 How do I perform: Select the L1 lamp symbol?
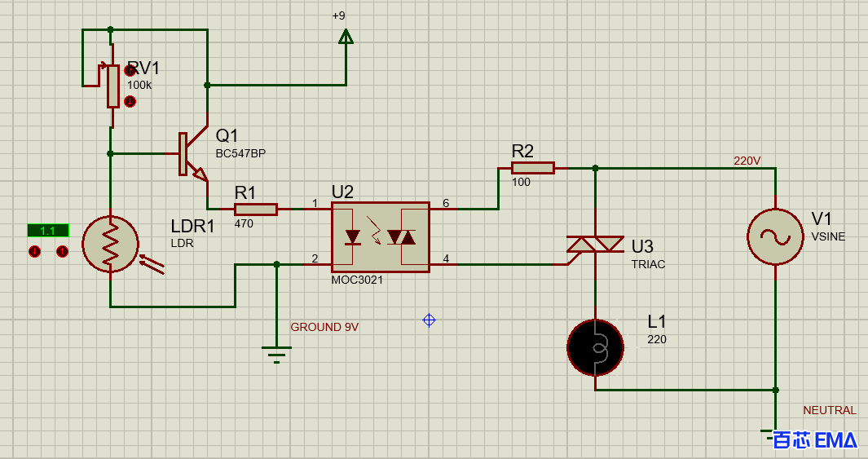pos(596,347)
